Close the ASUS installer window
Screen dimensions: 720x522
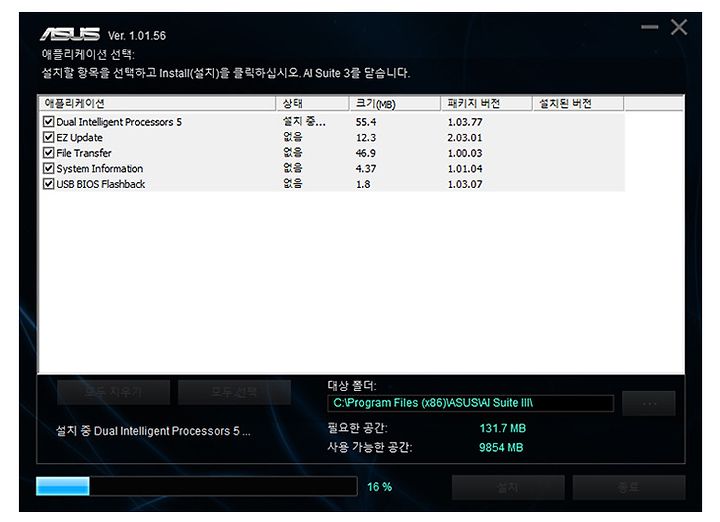[x=679, y=27]
